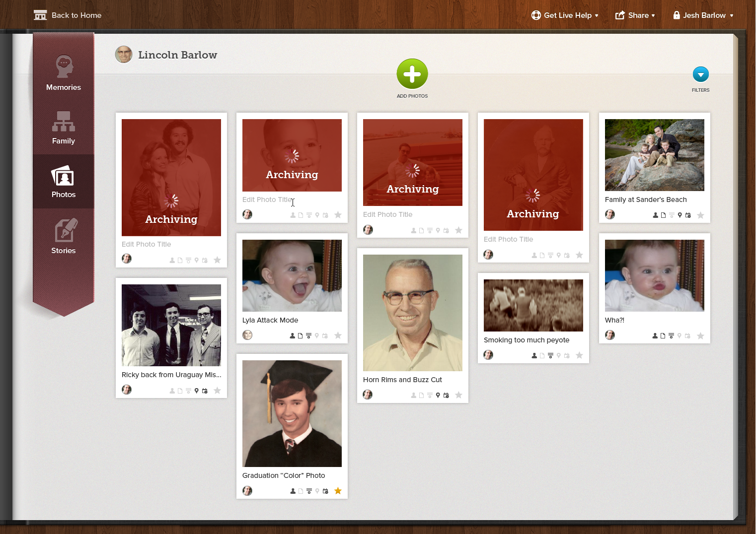Go Back to Home
Screen dimensions: 756x534
(68, 15)
